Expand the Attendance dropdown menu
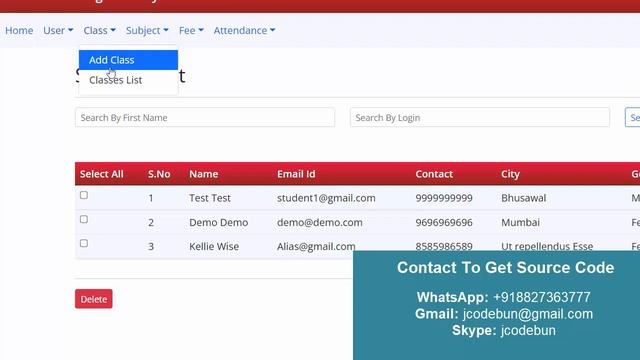 click(244, 31)
